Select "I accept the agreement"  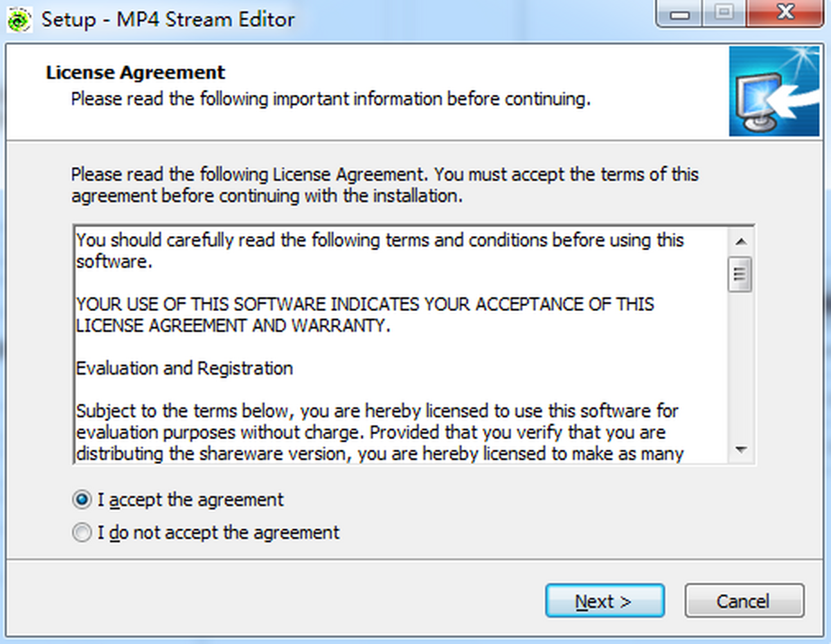(82, 499)
